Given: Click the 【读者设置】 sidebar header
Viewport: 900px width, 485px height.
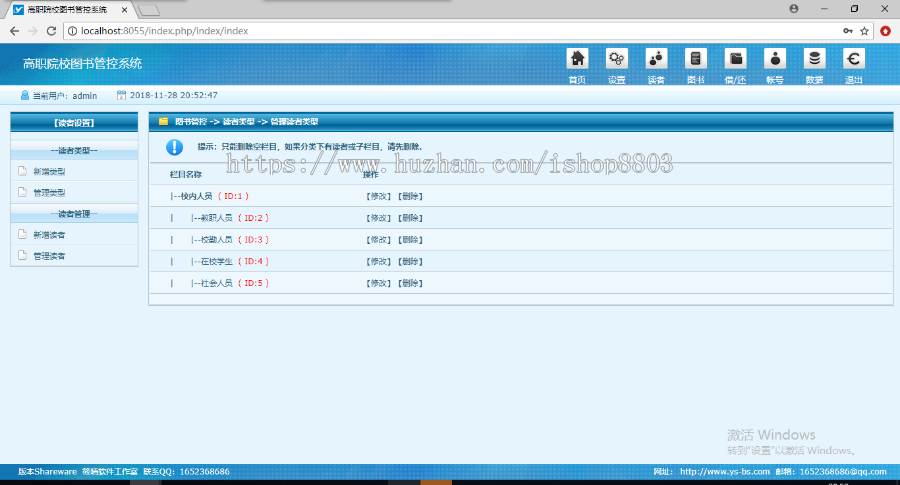Looking at the screenshot, I should point(74,122).
